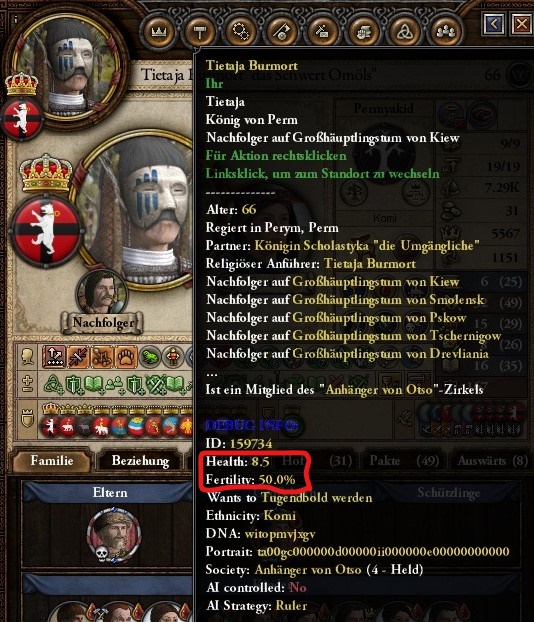The height and width of the screenshot is (622, 534).
Task: Open the Intrigue dagger-and-letter icon
Action: click(323, 31)
